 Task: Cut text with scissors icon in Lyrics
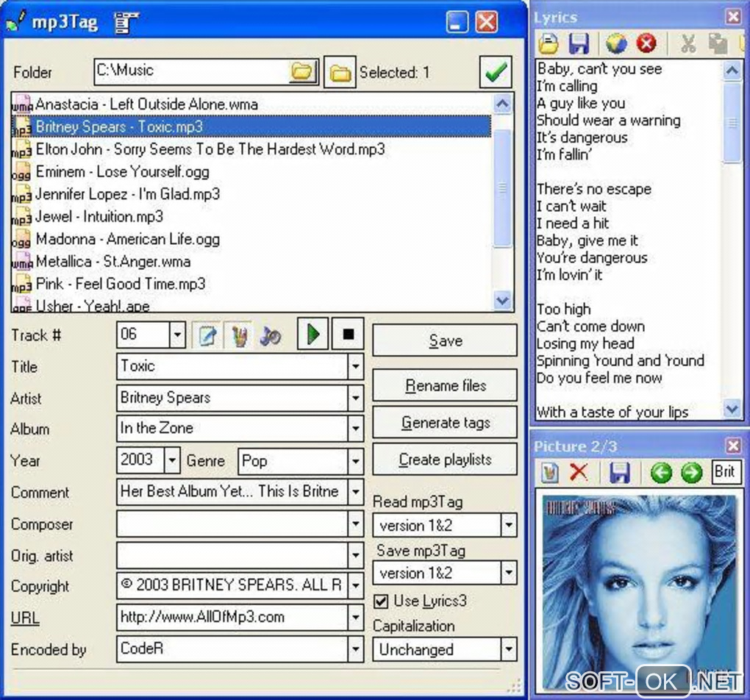(x=687, y=44)
